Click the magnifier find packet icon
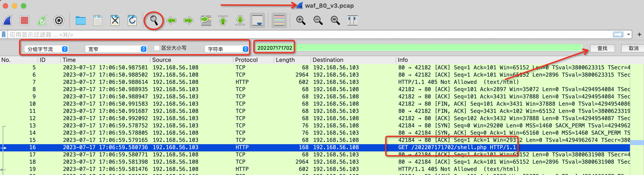This screenshot has height=175, width=644. 154,20
